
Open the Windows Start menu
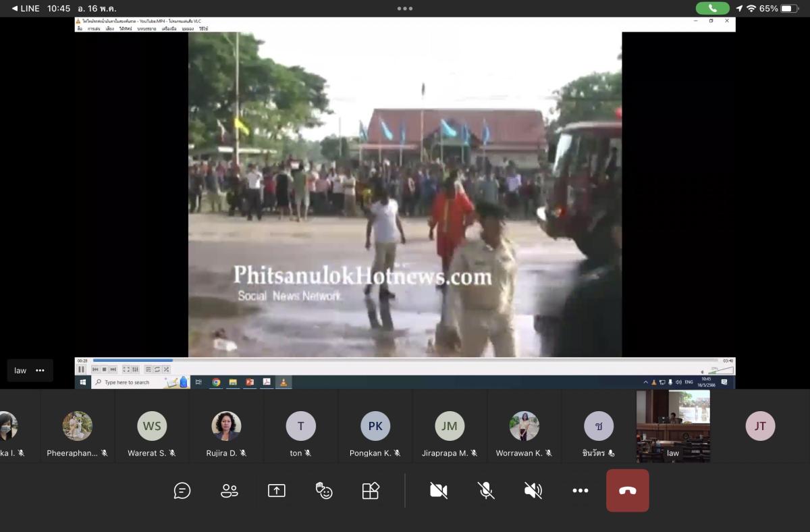(83, 382)
